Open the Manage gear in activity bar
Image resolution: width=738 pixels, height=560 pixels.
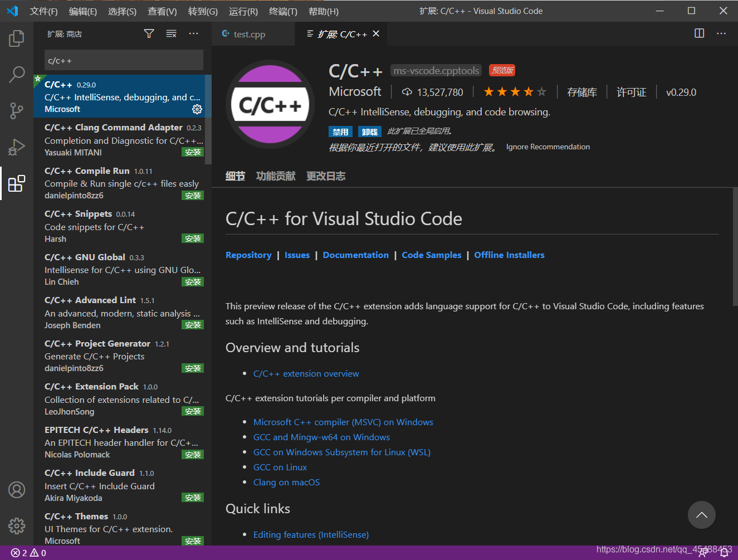[17, 525]
